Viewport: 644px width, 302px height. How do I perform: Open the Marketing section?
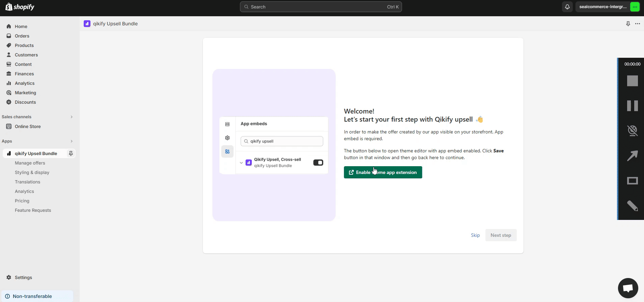point(25,93)
